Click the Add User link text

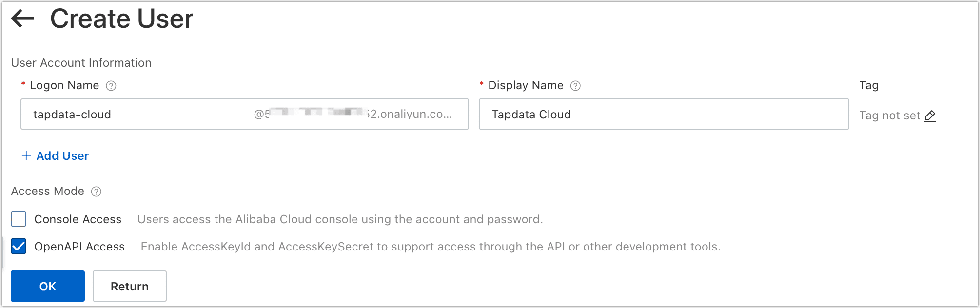pyautogui.click(x=62, y=156)
